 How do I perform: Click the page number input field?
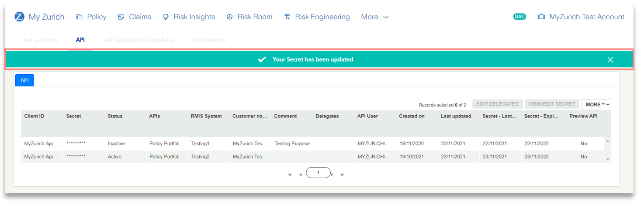[x=318, y=173]
